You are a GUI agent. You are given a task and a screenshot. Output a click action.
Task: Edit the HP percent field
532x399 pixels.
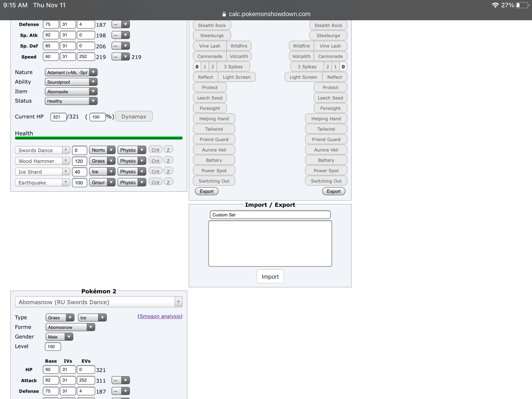point(97,117)
